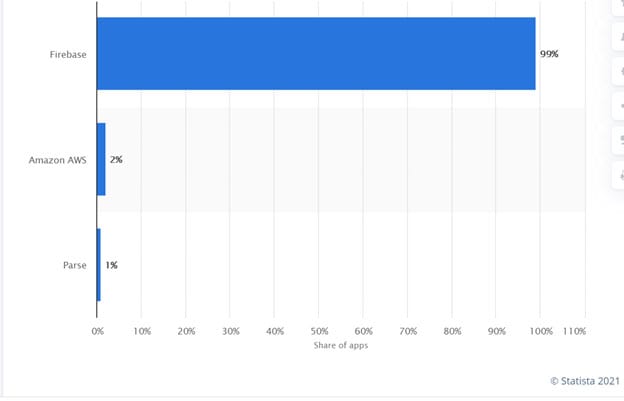
Task: Select the Amazon AWS category label
Action: 58,160
